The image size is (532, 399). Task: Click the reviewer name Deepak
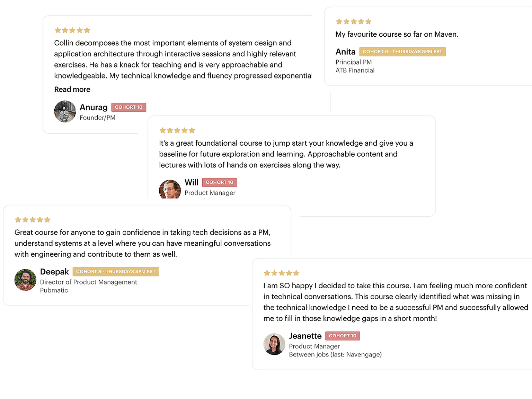[x=54, y=272]
